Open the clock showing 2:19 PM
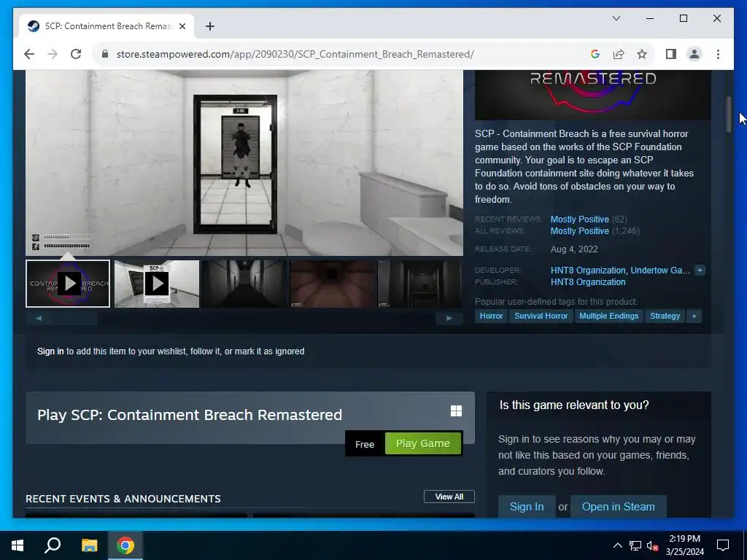 (684, 545)
